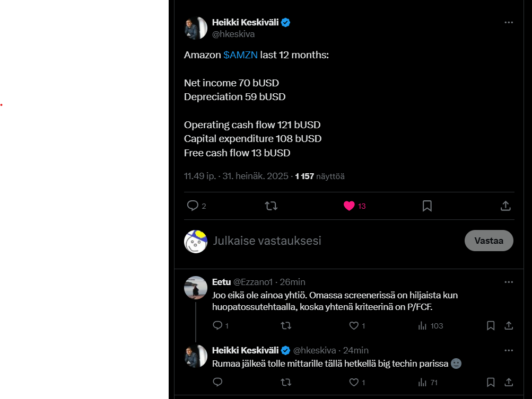
Task: Open the main tweet's three-dot menu
Action: 509,22
